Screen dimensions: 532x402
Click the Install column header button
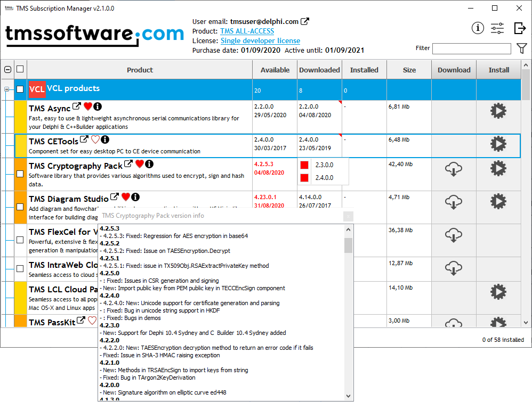[499, 70]
